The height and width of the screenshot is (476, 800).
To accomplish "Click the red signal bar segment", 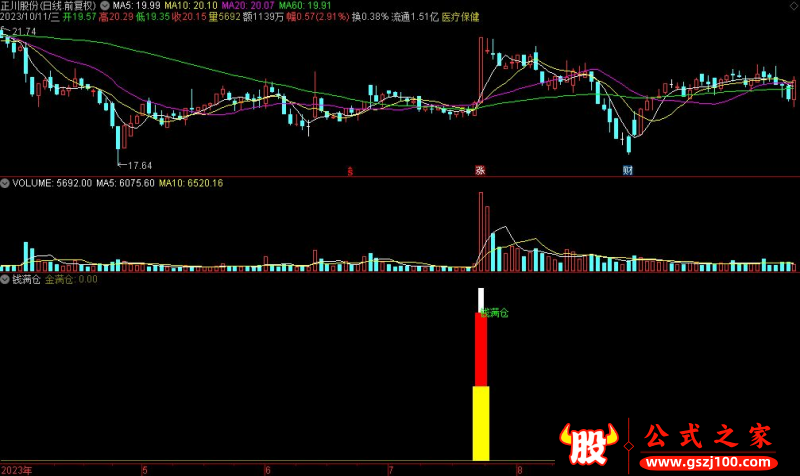I will [481, 349].
